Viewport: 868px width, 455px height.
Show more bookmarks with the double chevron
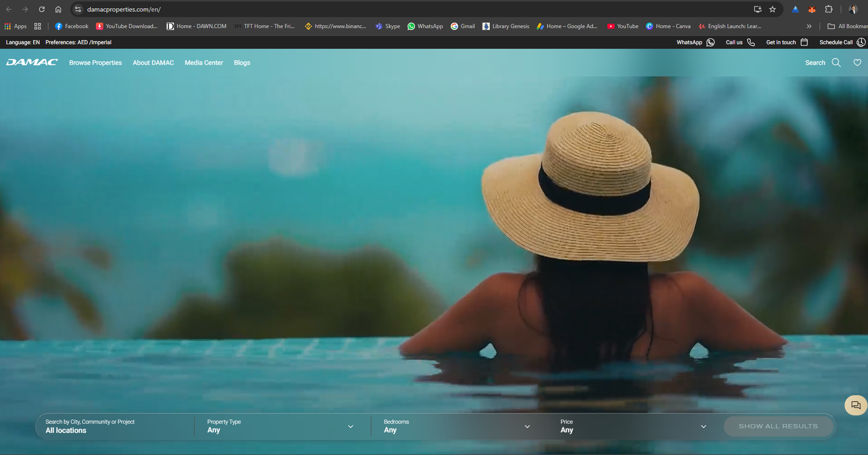tap(809, 26)
